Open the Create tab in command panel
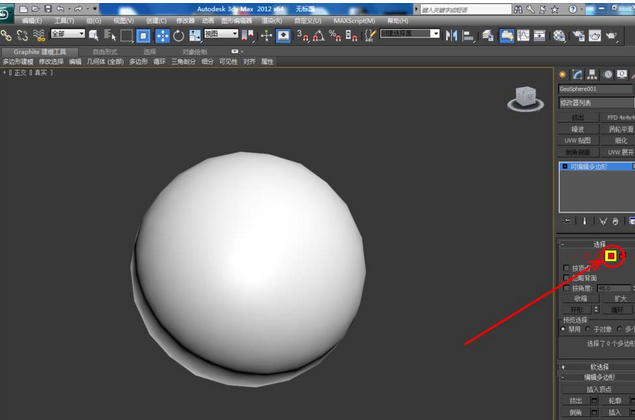Screen dimensions: 635x420 [x=564, y=75]
